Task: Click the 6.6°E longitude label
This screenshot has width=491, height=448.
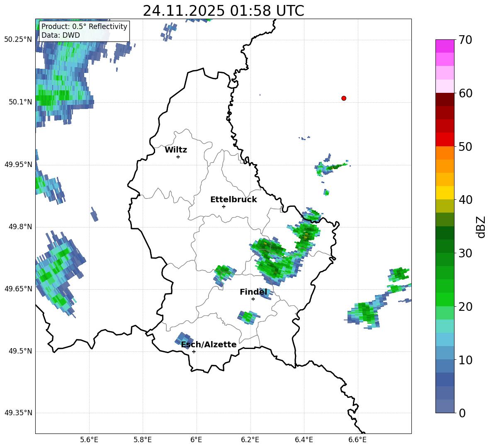Action: tap(357, 440)
